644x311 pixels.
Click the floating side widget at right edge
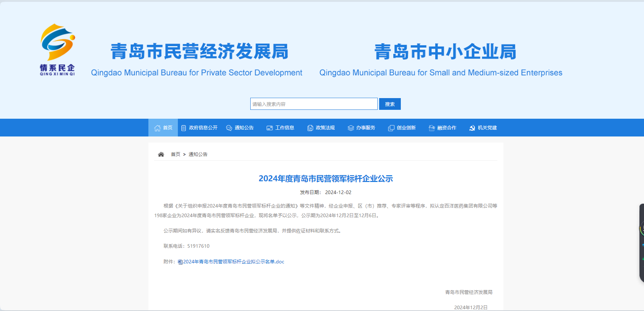click(x=642, y=243)
